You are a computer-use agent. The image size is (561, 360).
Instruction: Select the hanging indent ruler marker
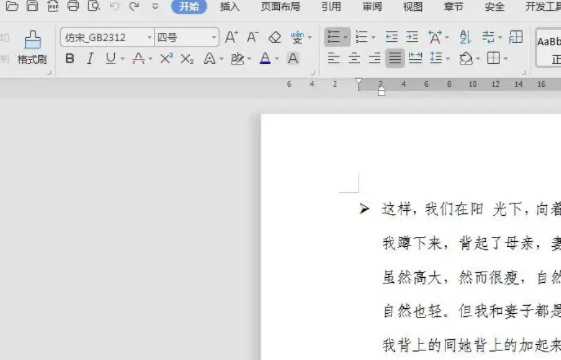381,89
